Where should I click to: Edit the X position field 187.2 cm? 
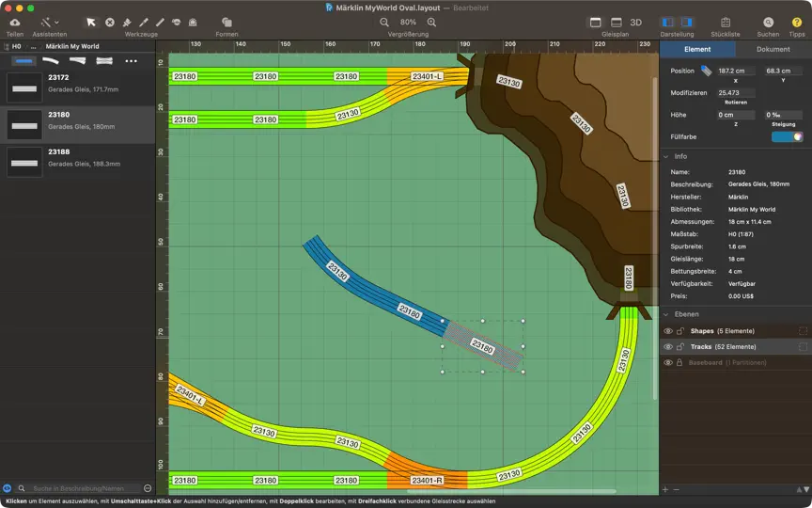[x=735, y=71]
